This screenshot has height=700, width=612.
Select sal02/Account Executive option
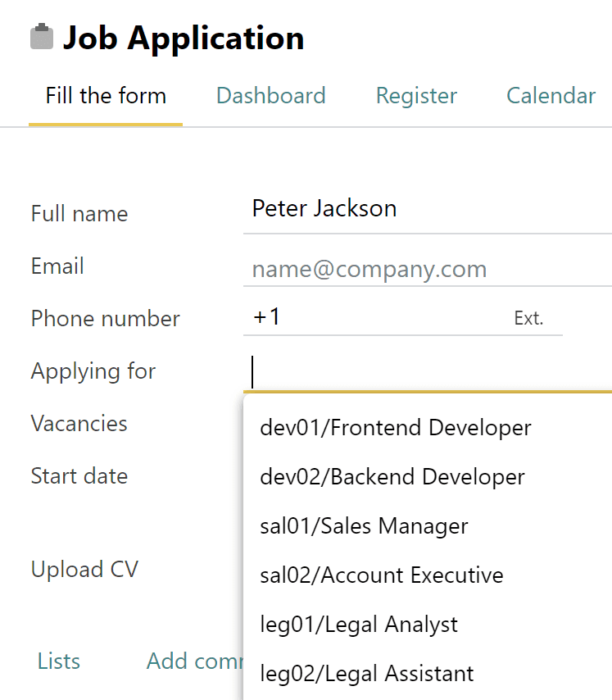coord(382,575)
